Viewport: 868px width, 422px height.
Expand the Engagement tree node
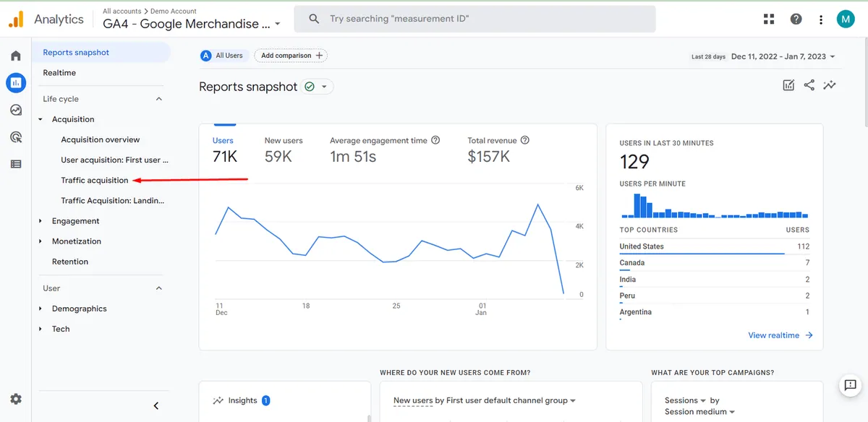coord(41,221)
